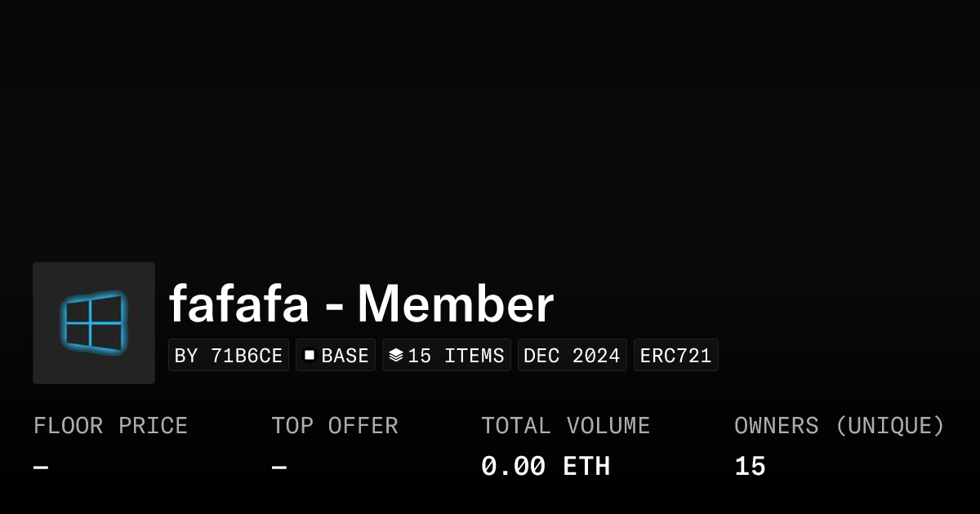The image size is (980, 514).
Task: Click the "ETH" currency unit
Action: point(586,467)
